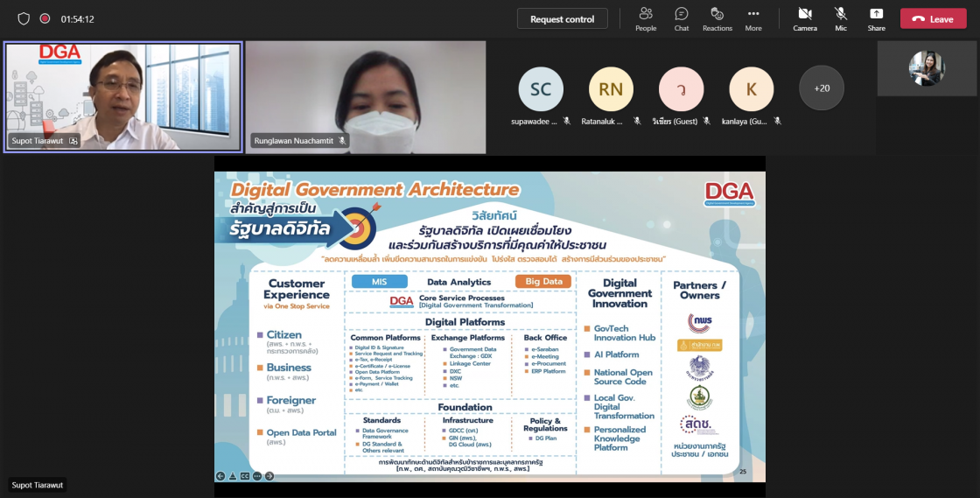980x498 pixels.
Task: Go to the previous slide
Action: click(220, 476)
